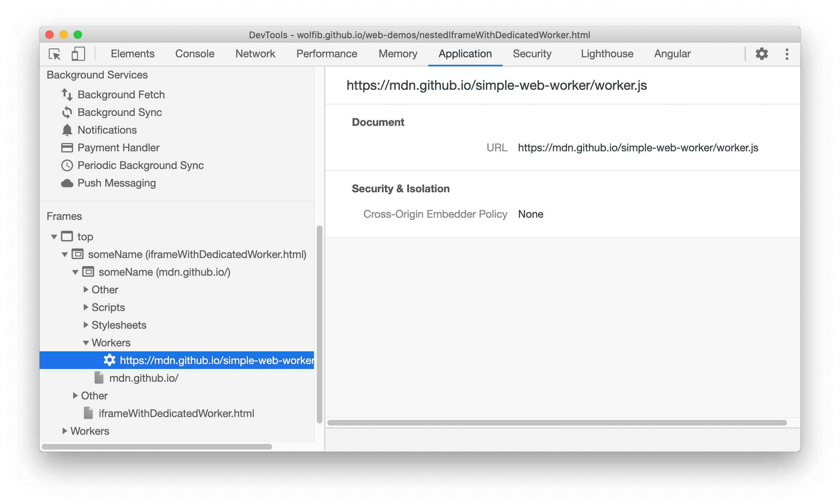Select the mdn.github.io/ tree item

pyautogui.click(x=144, y=378)
